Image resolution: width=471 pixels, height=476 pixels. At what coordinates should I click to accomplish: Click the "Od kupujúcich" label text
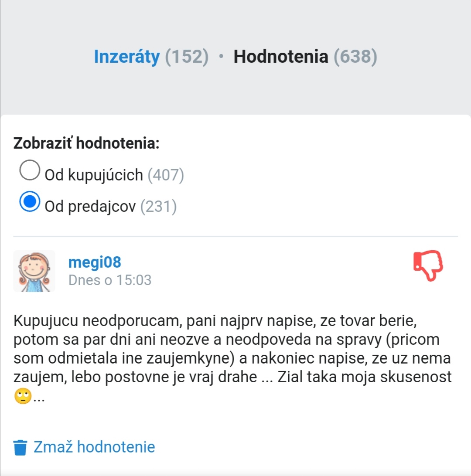(94, 175)
